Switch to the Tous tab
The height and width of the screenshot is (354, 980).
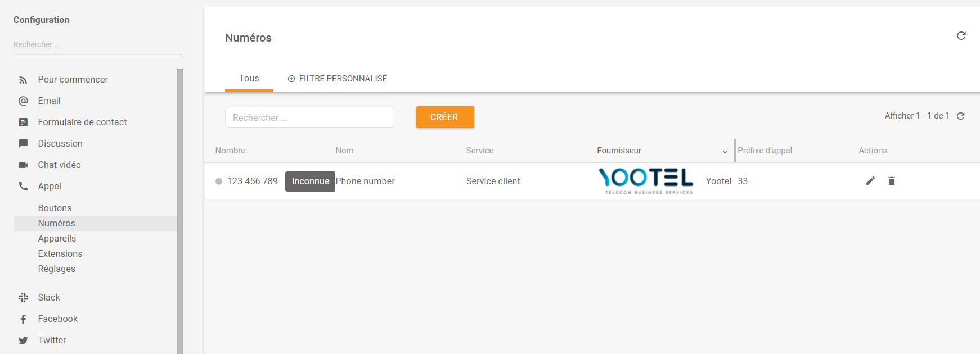(249, 79)
